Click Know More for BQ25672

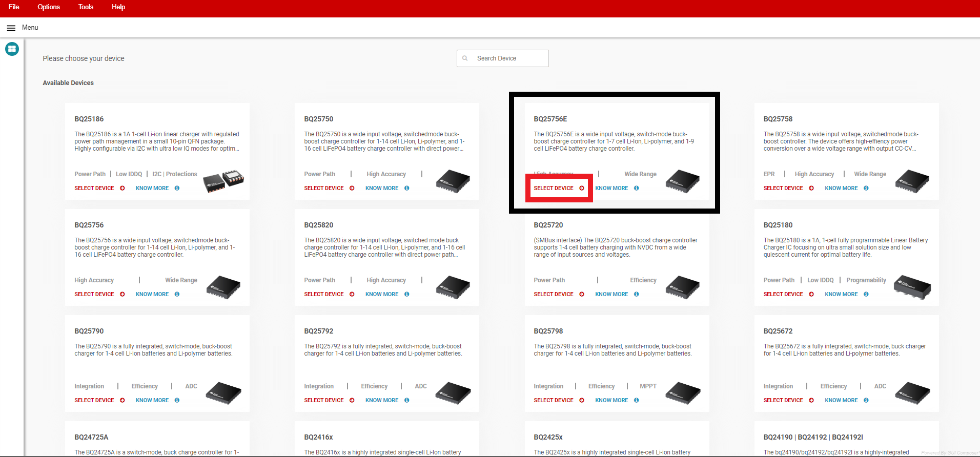[841, 401]
